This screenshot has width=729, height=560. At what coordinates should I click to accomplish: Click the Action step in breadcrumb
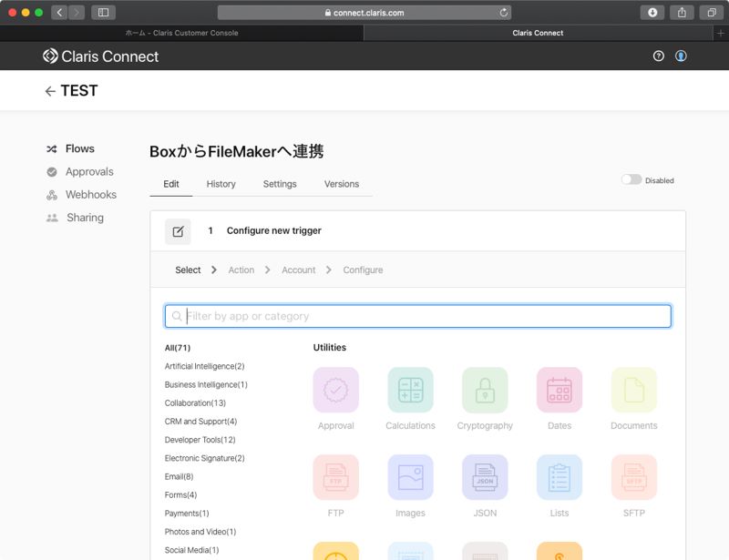[241, 270]
